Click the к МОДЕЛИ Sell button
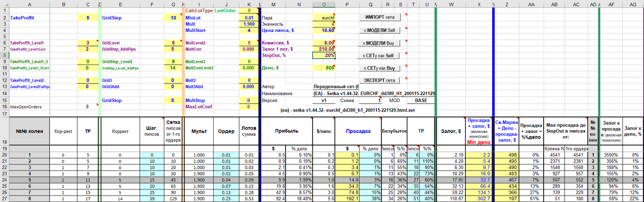Screen dimensions: 644x202 point(380,30)
